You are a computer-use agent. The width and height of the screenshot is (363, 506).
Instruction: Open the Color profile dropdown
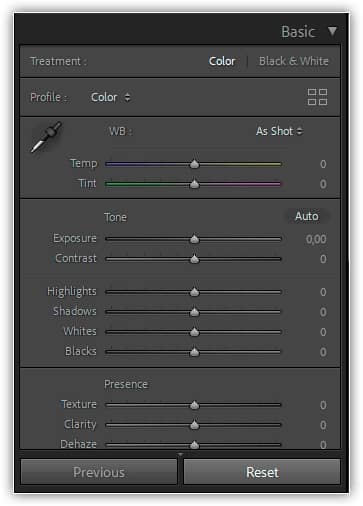(110, 97)
